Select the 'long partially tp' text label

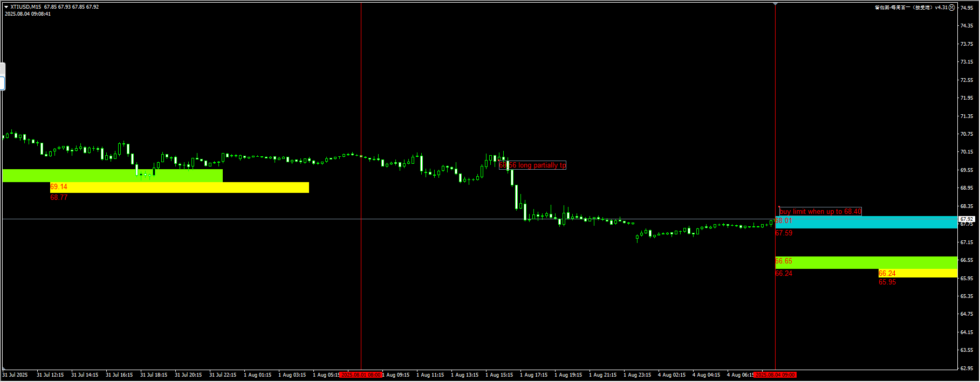(533, 165)
